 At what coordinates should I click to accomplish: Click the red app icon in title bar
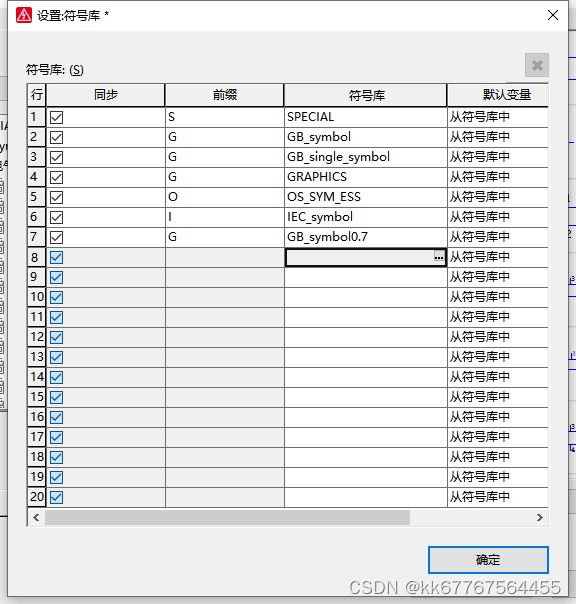(x=24, y=15)
